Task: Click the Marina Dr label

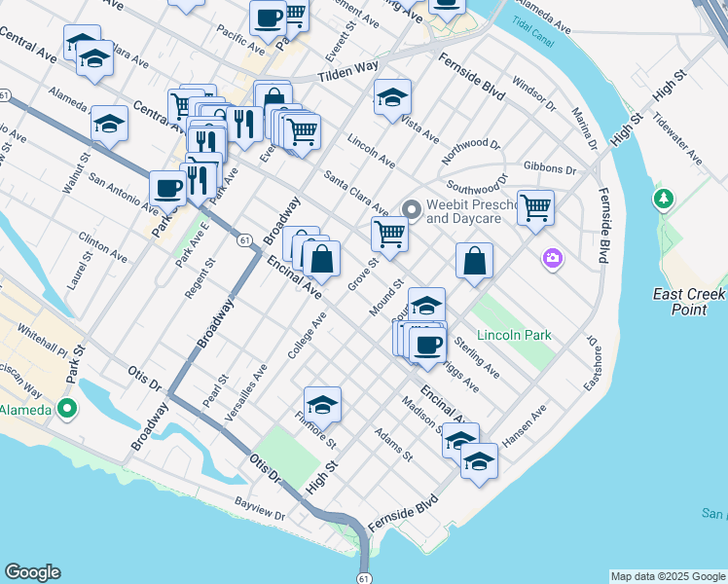Action: (584, 128)
